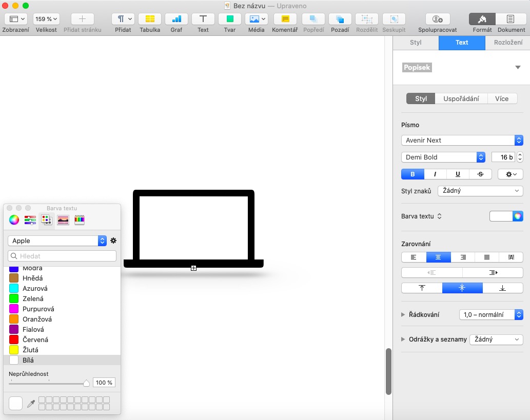Select the Více segment
The image size is (530, 420).
click(x=502, y=98)
